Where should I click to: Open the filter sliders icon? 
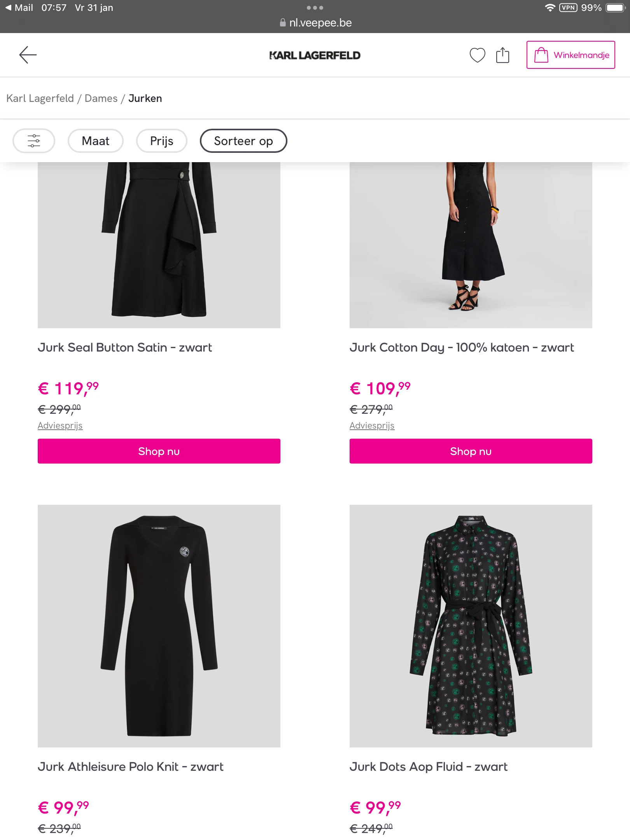pyautogui.click(x=34, y=141)
